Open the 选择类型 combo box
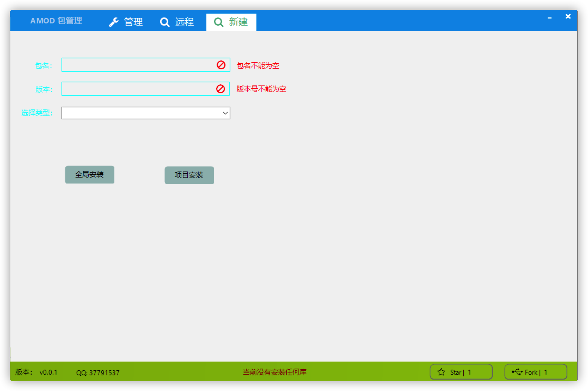 coord(142,113)
